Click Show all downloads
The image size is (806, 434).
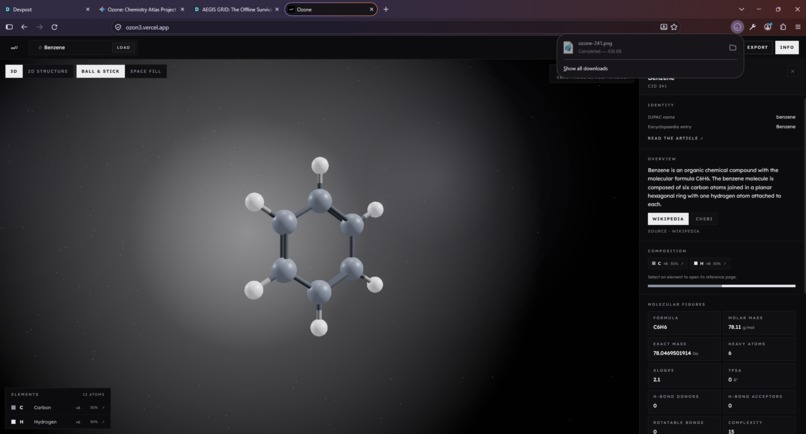[x=585, y=68]
